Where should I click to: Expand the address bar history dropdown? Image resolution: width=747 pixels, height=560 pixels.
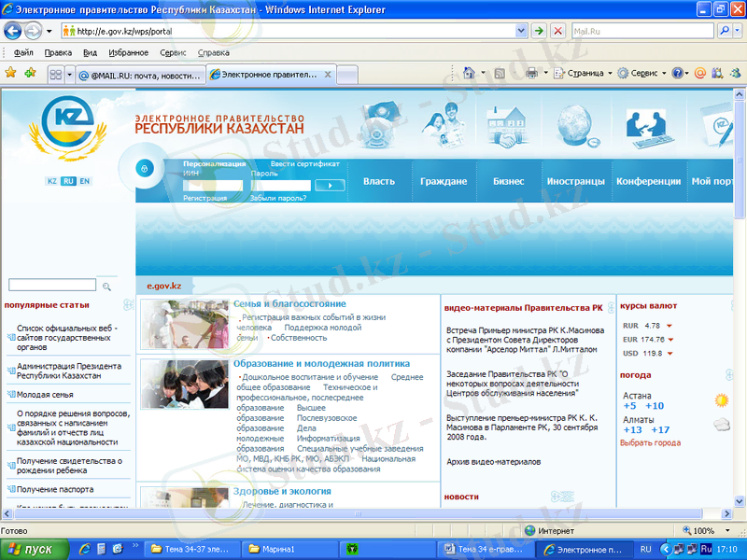521,32
